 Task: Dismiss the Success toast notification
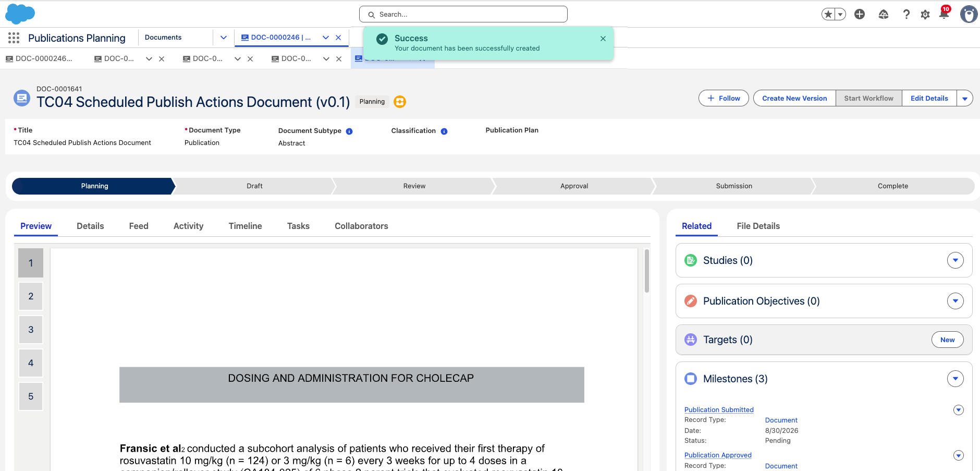point(603,39)
